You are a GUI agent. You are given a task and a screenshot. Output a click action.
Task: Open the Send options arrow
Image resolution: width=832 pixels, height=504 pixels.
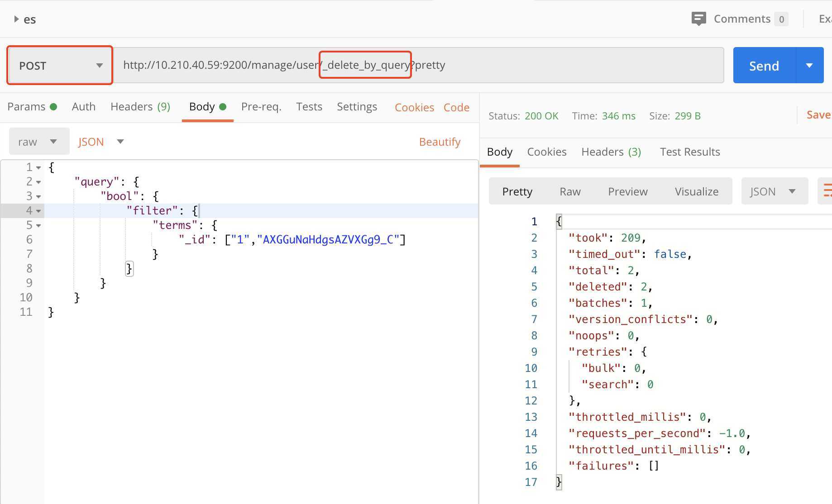point(810,66)
